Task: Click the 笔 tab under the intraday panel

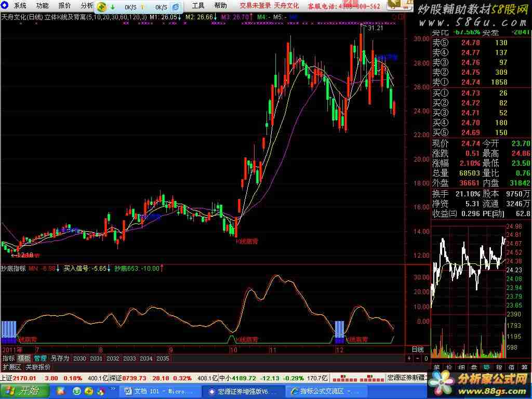Action: [436, 367]
